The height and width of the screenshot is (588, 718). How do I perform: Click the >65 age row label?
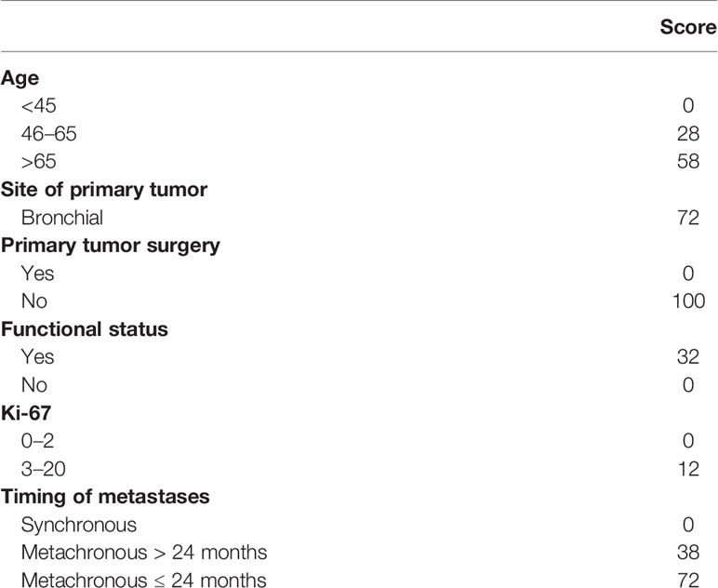pos(38,162)
